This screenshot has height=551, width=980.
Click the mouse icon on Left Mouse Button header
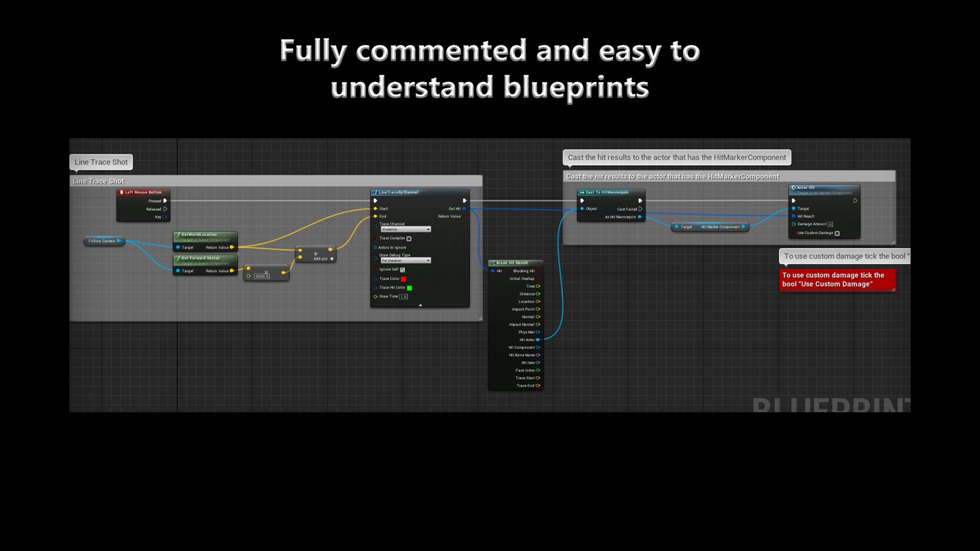[121, 192]
